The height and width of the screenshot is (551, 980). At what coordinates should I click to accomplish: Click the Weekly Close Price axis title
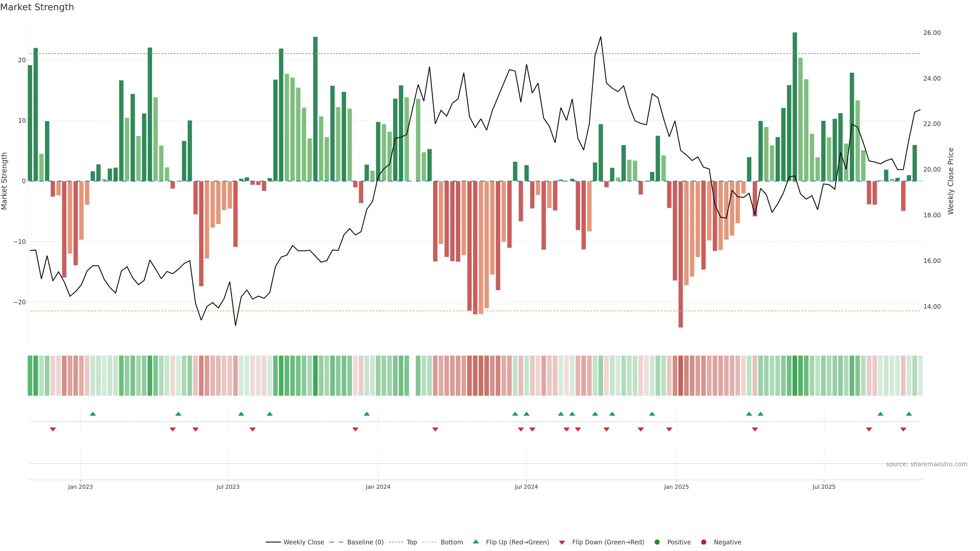[x=951, y=181]
